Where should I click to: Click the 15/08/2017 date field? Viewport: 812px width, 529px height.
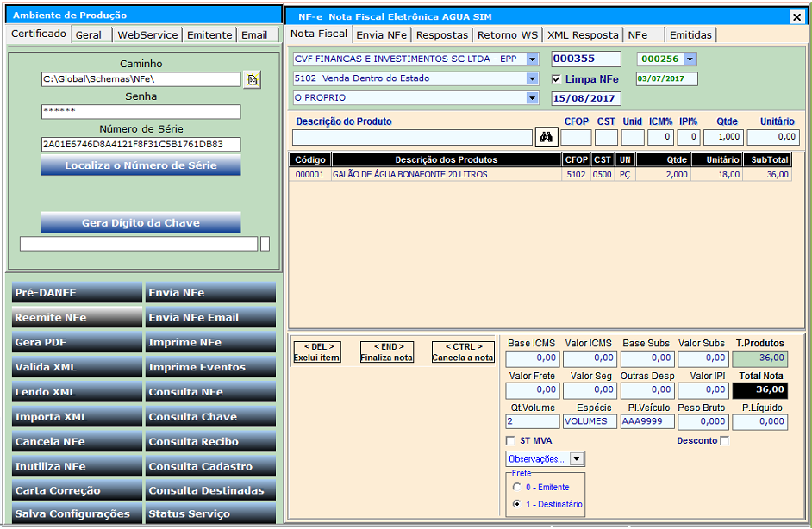[586, 98]
